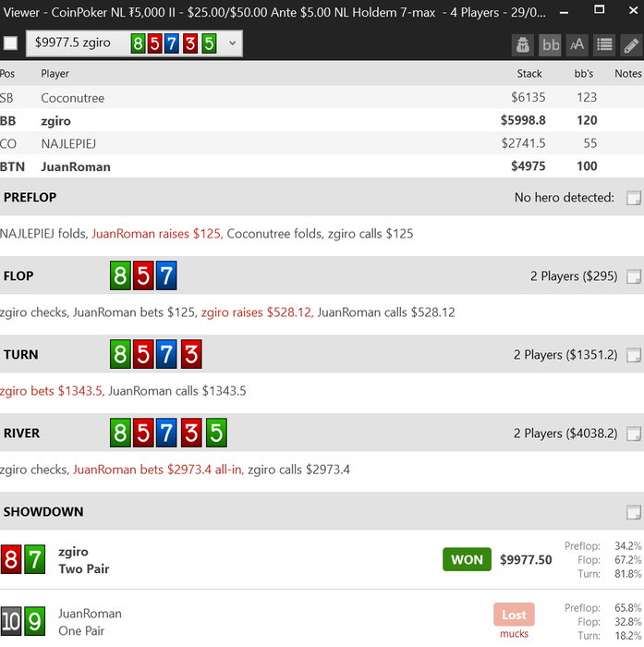644x647 pixels.
Task: Tick the RIVER section checkbox
Action: pyautogui.click(x=633, y=433)
